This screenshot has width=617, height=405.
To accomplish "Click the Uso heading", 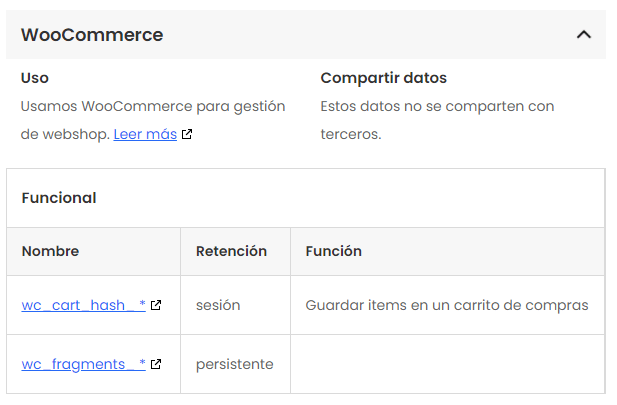I will pyautogui.click(x=35, y=78).
